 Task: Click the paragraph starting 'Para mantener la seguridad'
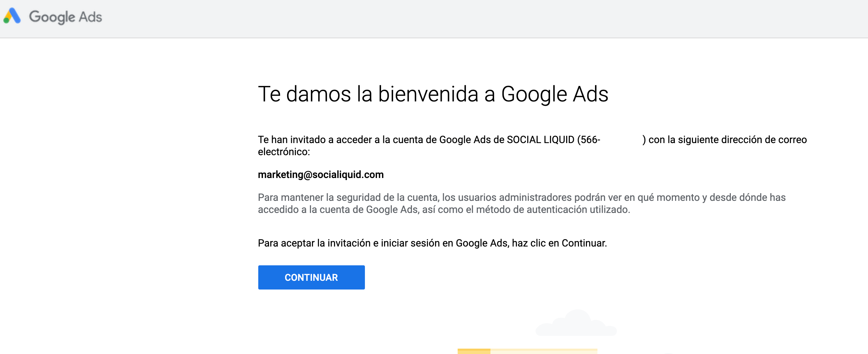[522, 203]
